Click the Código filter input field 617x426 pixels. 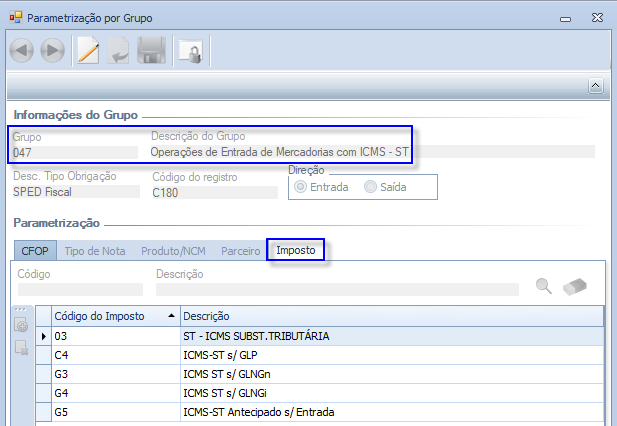80,290
